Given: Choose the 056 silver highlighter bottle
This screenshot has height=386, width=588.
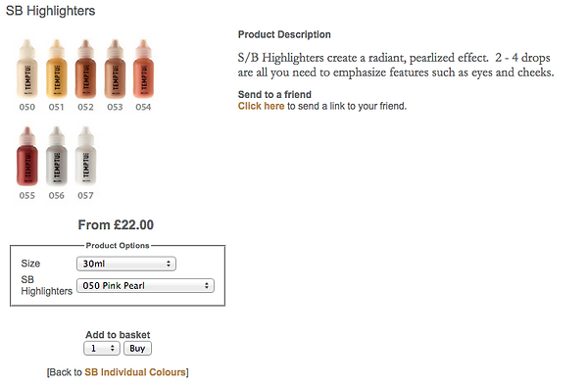Looking at the screenshot, I should 56,157.
